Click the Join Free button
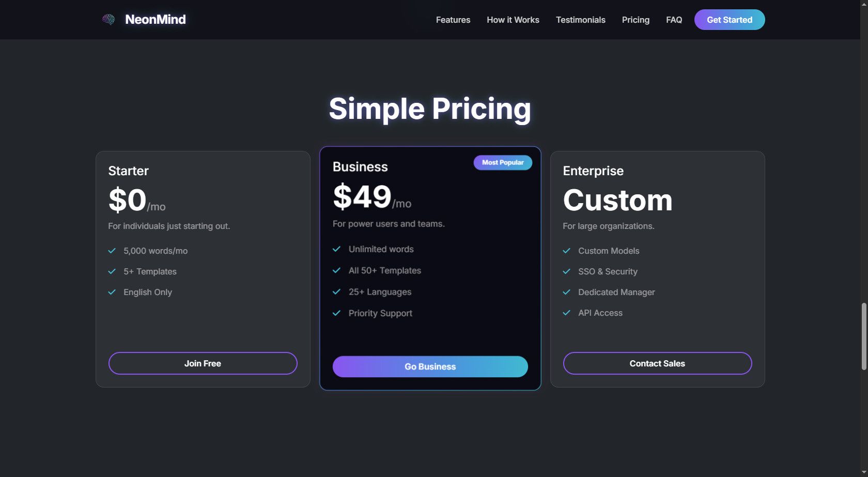 pyautogui.click(x=203, y=363)
